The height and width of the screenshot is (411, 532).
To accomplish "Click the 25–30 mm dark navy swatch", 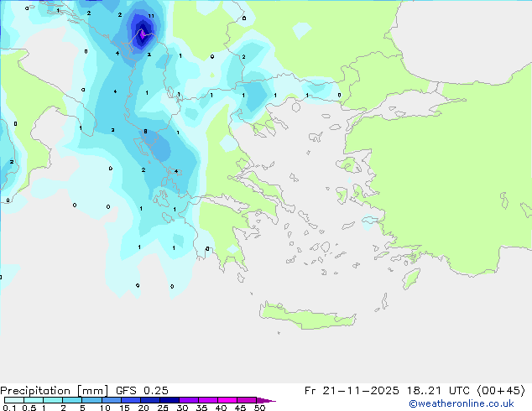I will coord(169,400).
